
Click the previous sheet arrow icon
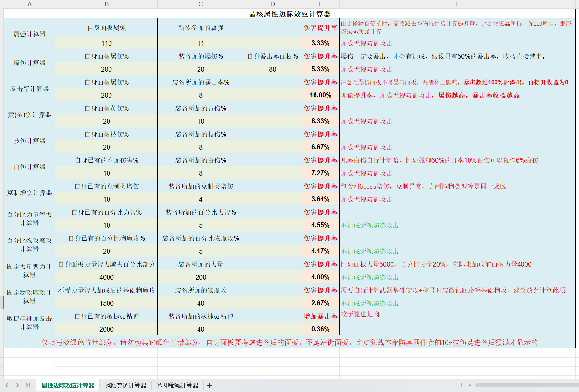coord(6,385)
